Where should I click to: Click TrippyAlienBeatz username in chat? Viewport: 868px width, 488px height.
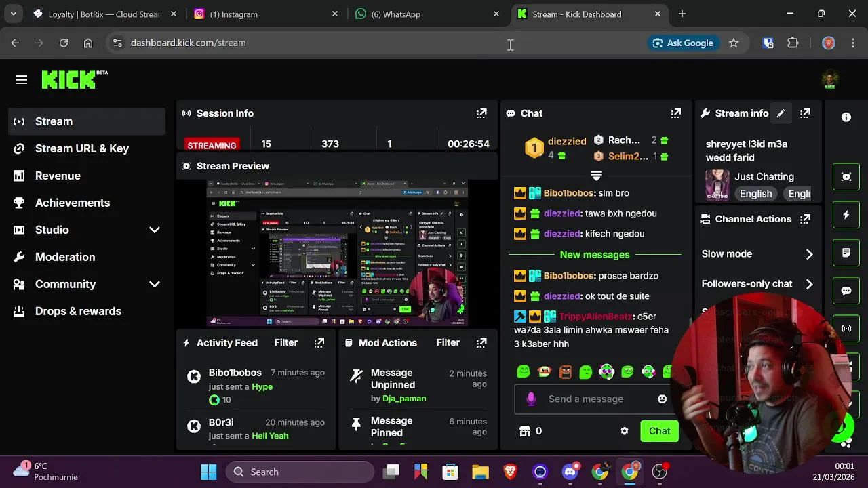click(596, 317)
